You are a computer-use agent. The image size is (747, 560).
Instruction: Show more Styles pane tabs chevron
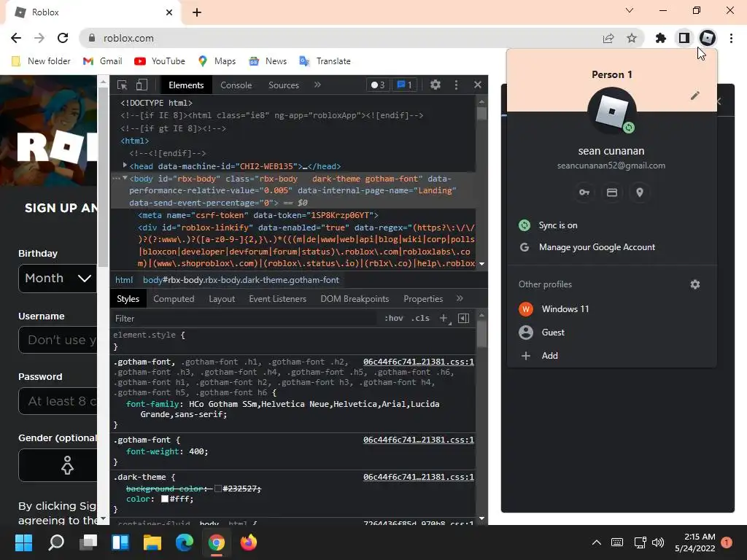[460, 298]
